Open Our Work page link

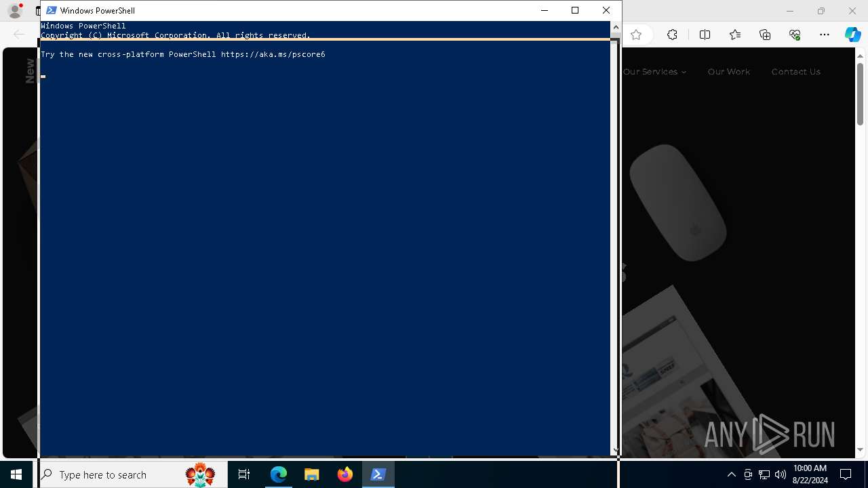[729, 72]
